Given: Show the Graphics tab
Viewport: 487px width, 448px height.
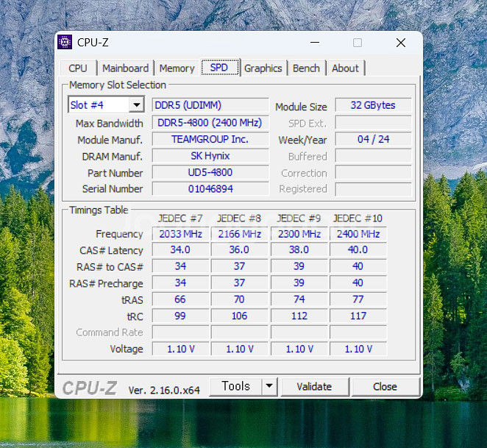Looking at the screenshot, I should point(263,68).
